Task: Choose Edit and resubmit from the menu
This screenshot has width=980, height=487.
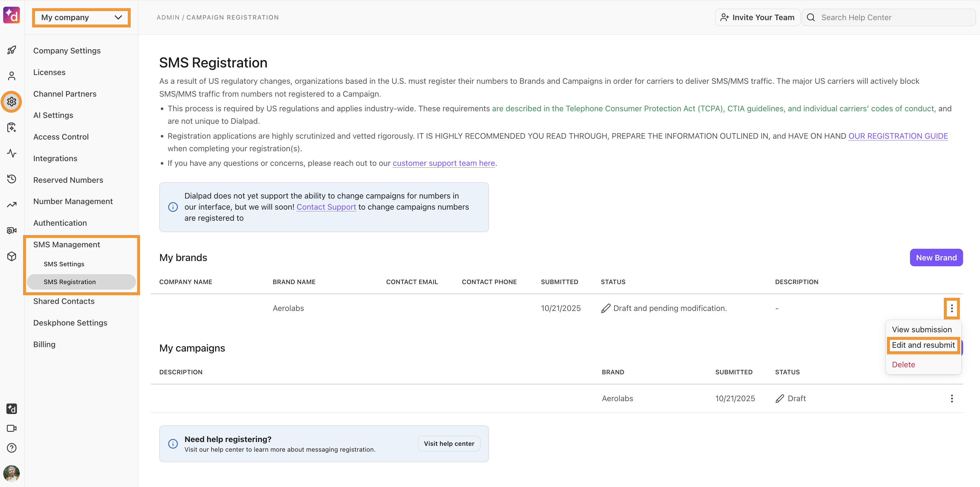Action: [923, 345]
